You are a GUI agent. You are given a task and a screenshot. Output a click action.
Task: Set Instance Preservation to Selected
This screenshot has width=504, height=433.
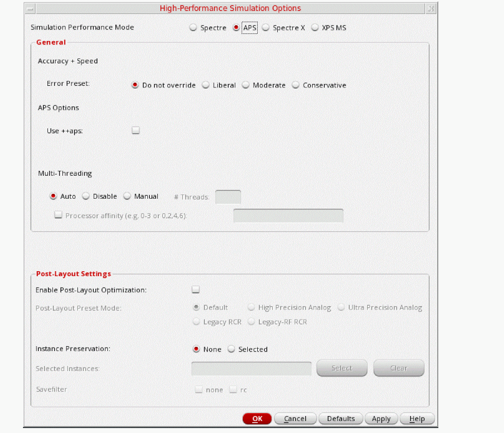click(231, 349)
